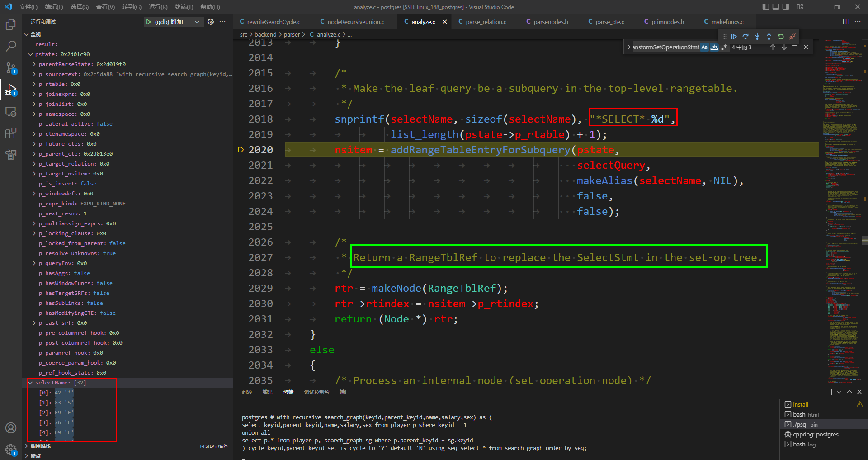Toggle primary sidebar layout button

pyautogui.click(x=765, y=7)
